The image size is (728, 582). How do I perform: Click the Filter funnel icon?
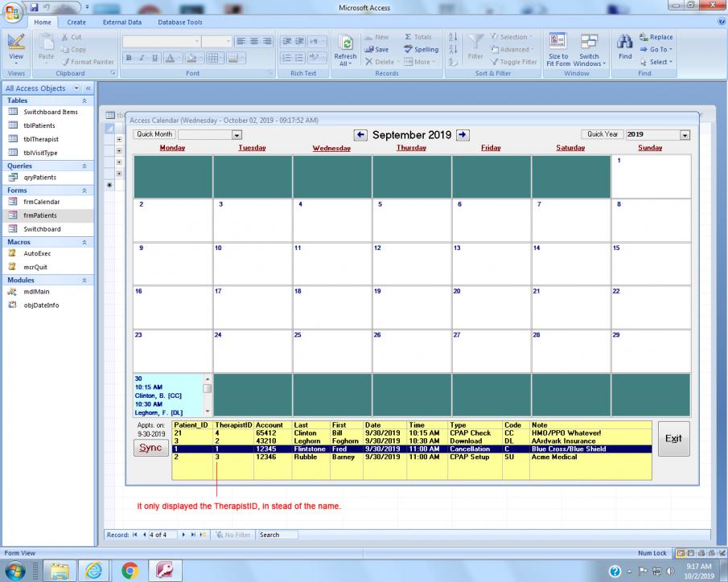click(x=475, y=47)
